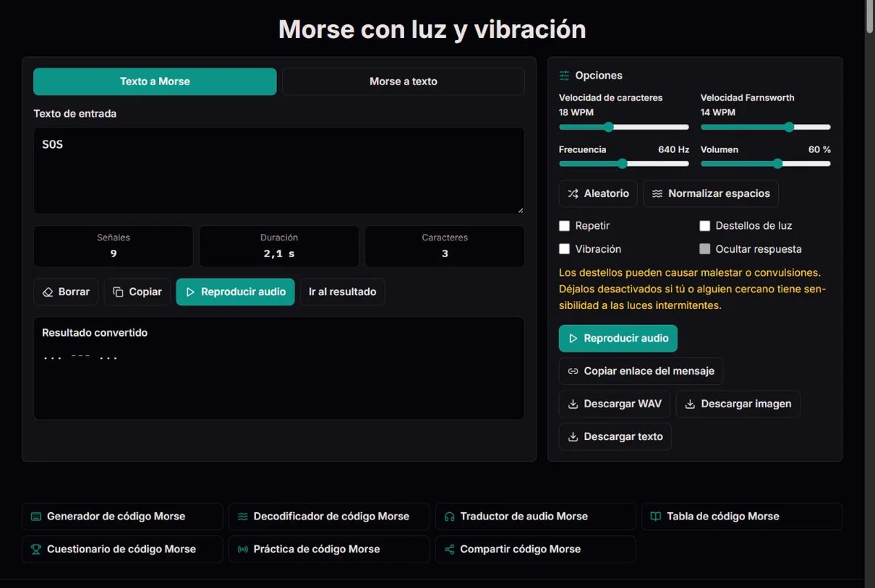Click the flash warning text in yellow

(693, 289)
